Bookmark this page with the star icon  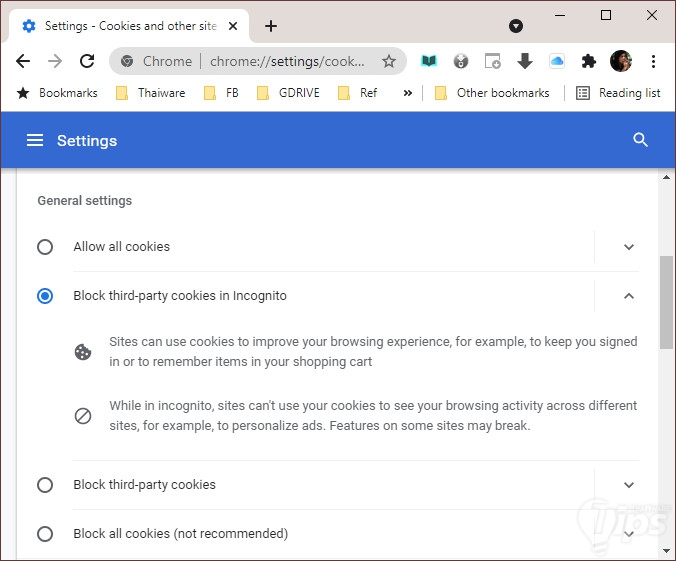pos(389,61)
